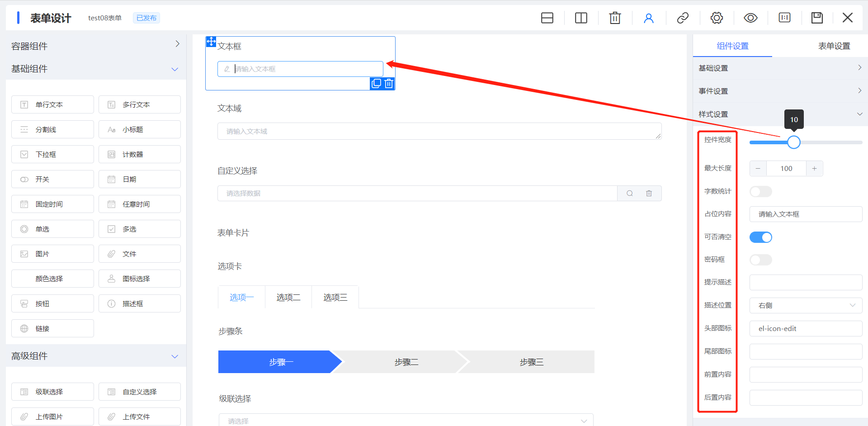Click the save floppy disk icon

[817, 18]
